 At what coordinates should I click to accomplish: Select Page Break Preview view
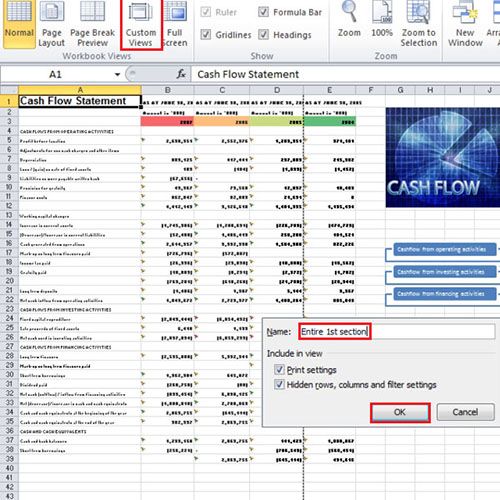(x=92, y=23)
